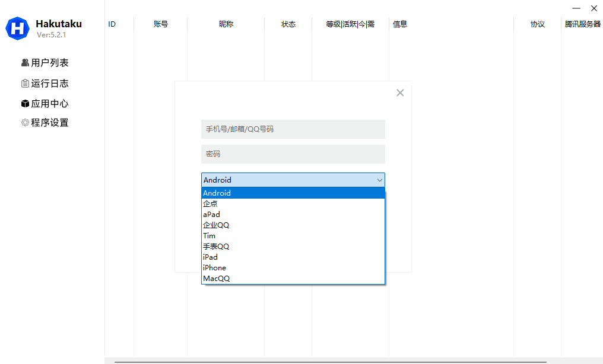Choose 企点 in the dropdown list

[x=293, y=204]
